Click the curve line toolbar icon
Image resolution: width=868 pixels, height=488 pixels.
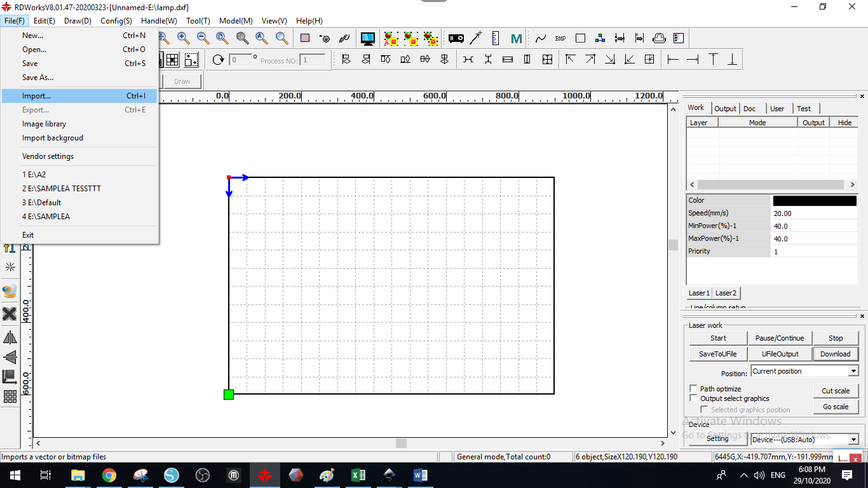pyautogui.click(x=541, y=38)
